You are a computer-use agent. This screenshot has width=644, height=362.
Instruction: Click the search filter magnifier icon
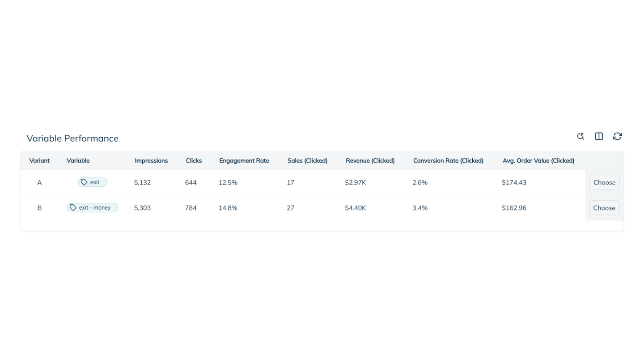coord(580,136)
